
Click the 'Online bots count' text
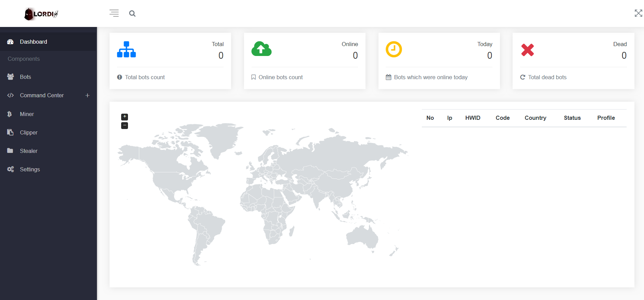click(281, 77)
